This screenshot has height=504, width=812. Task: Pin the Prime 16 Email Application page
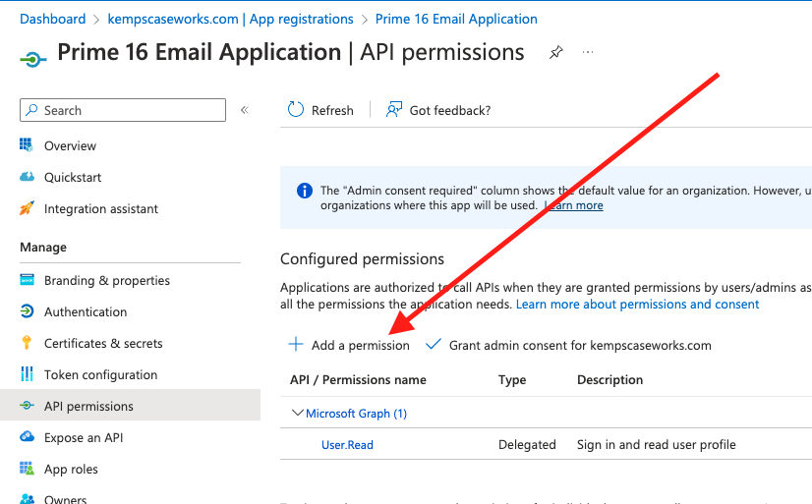pos(555,53)
